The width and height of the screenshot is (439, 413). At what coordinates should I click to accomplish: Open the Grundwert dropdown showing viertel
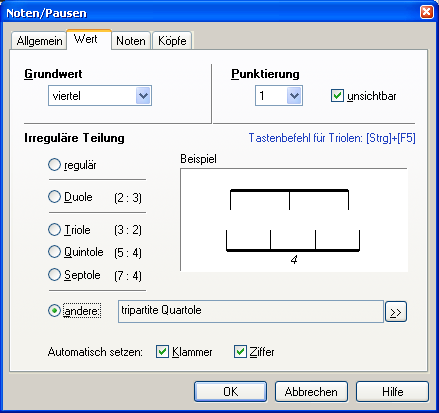point(100,96)
